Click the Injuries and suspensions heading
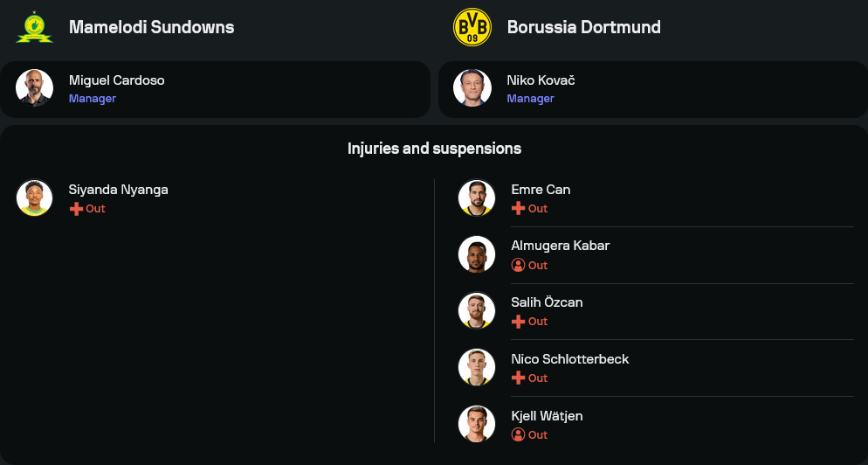Image resolution: width=868 pixels, height=465 pixels. point(434,149)
